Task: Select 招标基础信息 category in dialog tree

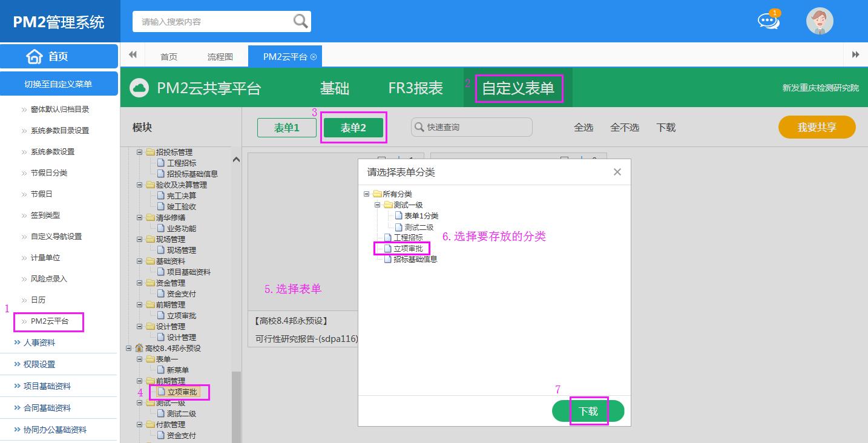Action: 415,260
